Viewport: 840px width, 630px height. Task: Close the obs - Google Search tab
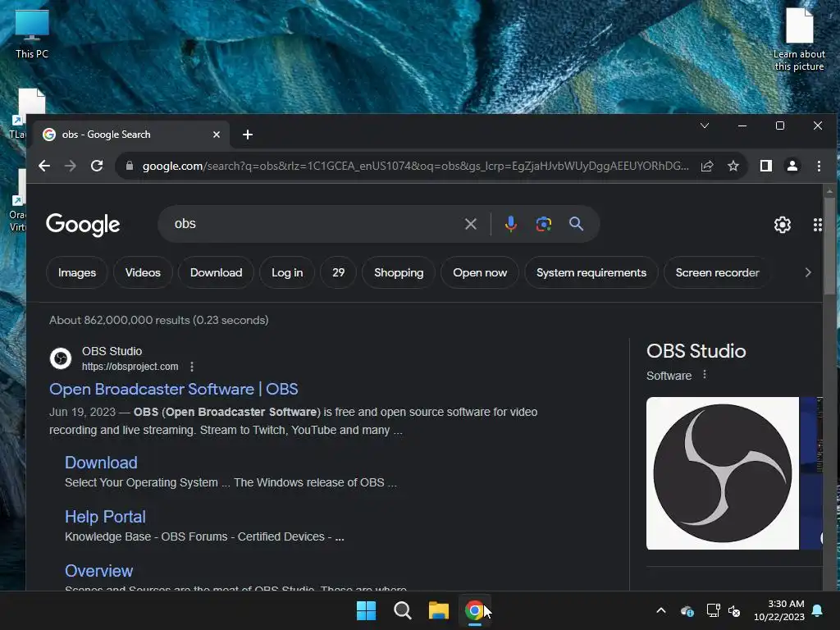click(217, 135)
